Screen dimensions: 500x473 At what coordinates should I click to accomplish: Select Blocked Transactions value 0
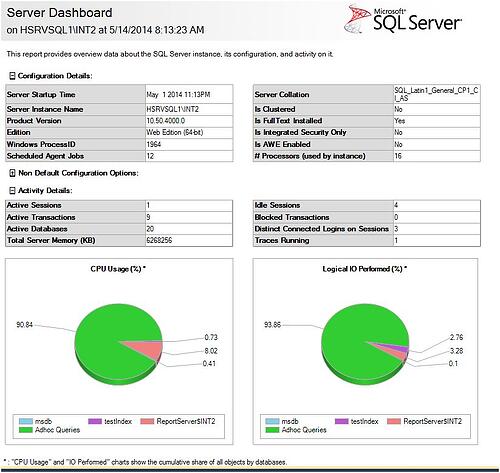(x=396, y=217)
